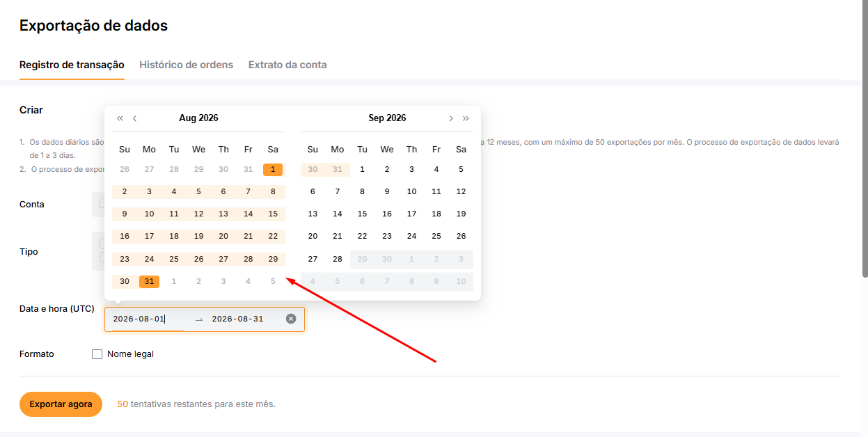Click the Exportar agora button
868x437 pixels.
[61, 404]
